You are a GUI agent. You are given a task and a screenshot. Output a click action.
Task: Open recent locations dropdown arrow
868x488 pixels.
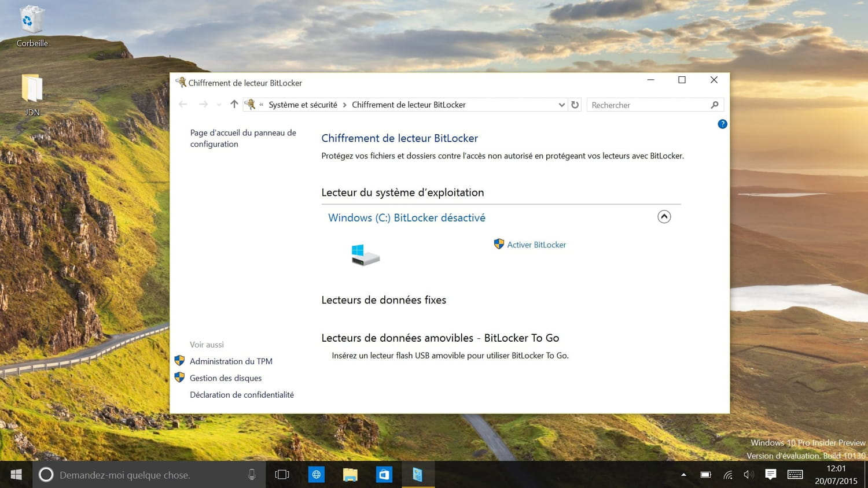tap(219, 105)
